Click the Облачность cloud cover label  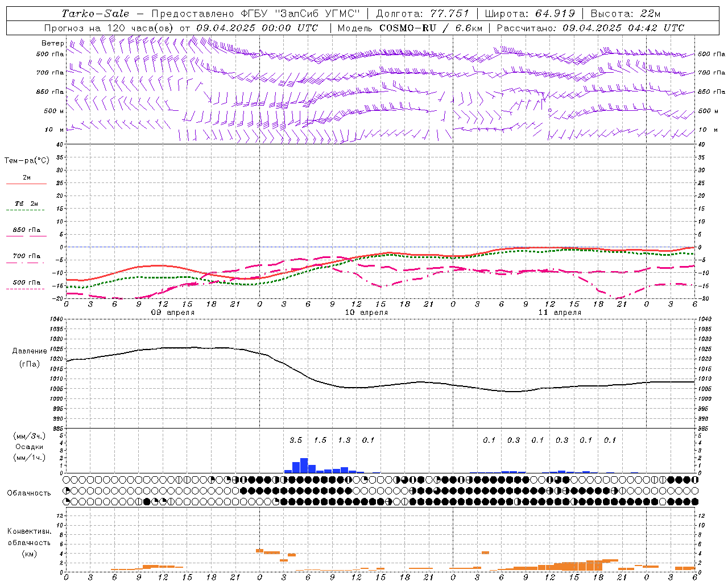(x=29, y=493)
